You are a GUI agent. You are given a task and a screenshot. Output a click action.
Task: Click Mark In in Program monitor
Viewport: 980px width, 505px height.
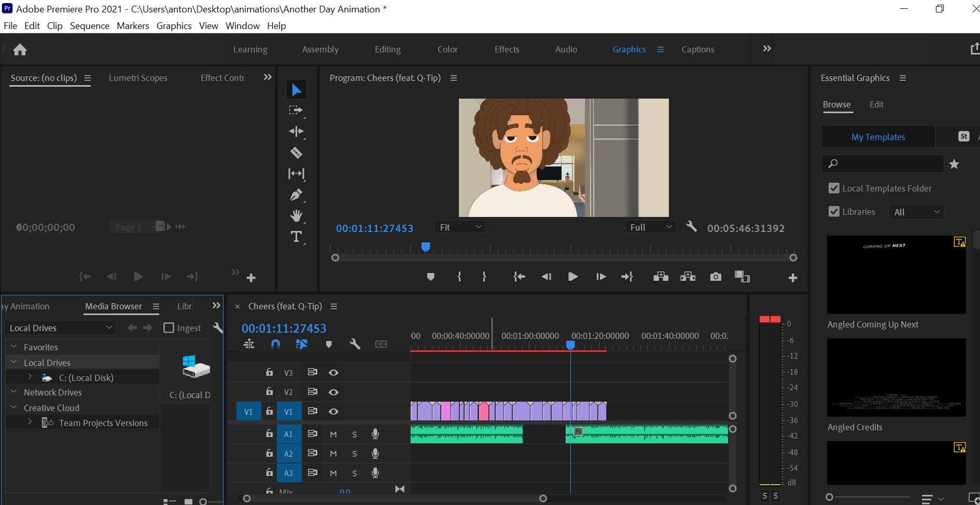(x=459, y=277)
